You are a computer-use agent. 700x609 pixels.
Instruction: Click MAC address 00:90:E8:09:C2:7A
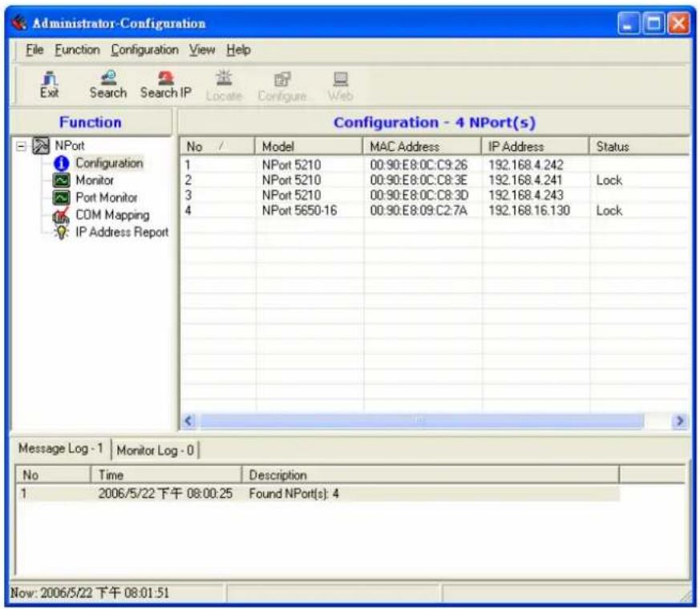(x=419, y=210)
